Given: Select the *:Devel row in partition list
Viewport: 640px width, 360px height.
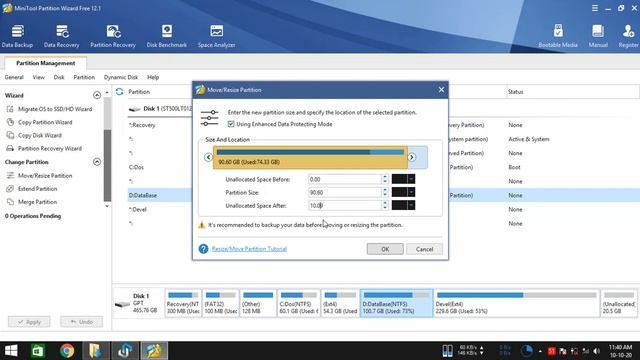Looking at the screenshot, I should pyautogui.click(x=138, y=209).
